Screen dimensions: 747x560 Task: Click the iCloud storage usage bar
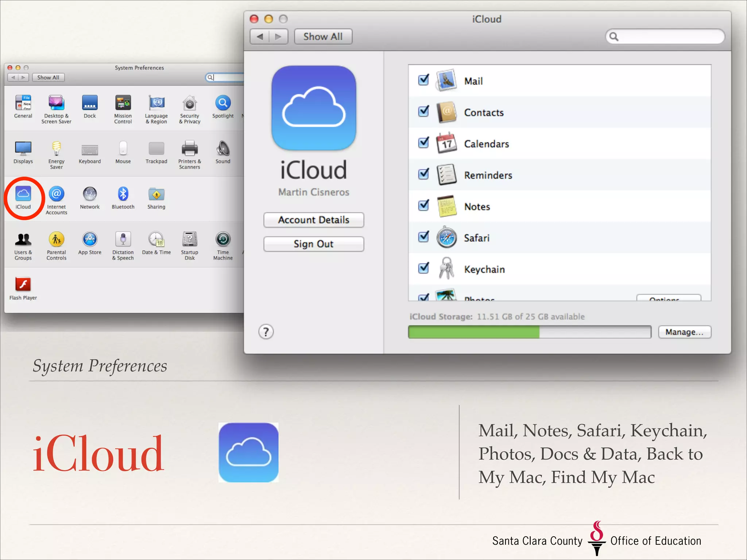(x=530, y=332)
